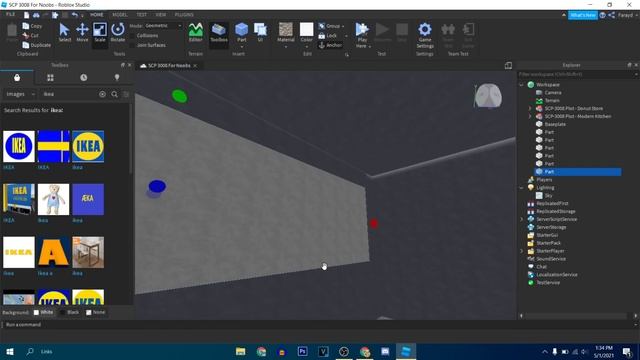The width and height of the screenshot is (640, 360).
Task: Click the new file icon in quick toolbar
Action: 26,15
